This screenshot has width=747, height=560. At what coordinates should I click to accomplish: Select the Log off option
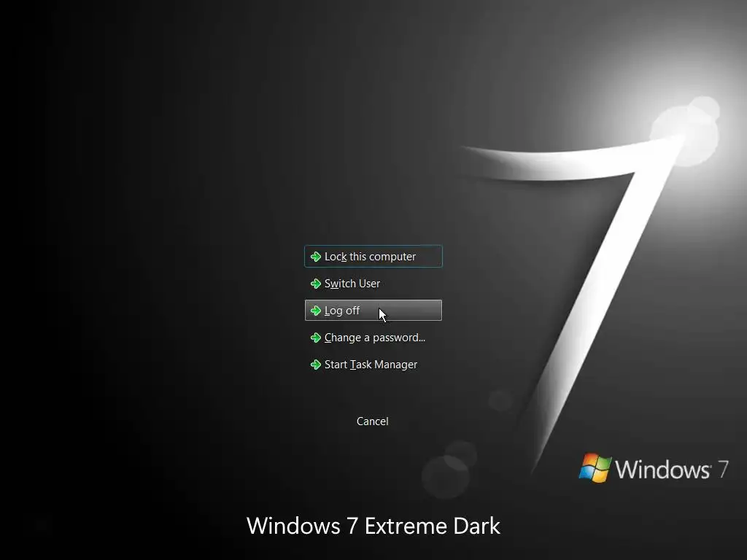373,311
